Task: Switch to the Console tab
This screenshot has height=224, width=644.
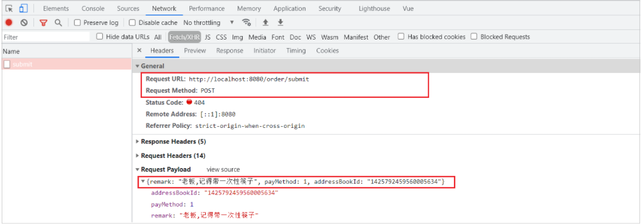Action: pos(93,8)
